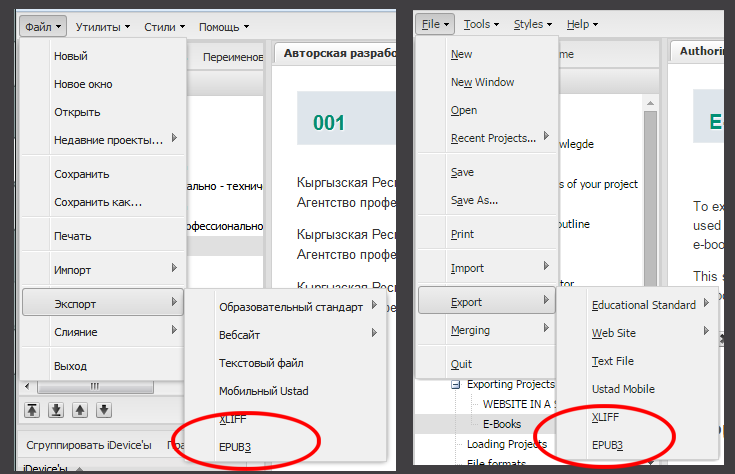The height and width of the screenshot is (474, 735).
Task: Click scroll-up arrow in English outline panel
Action: [x=650, y=103]
